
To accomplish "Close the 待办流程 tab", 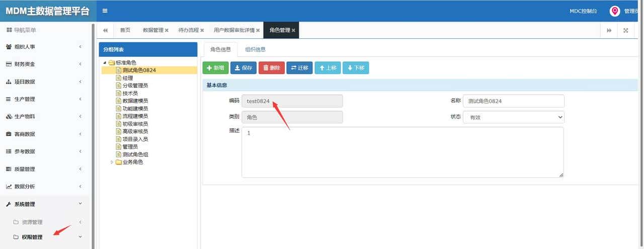I will 202,30.
